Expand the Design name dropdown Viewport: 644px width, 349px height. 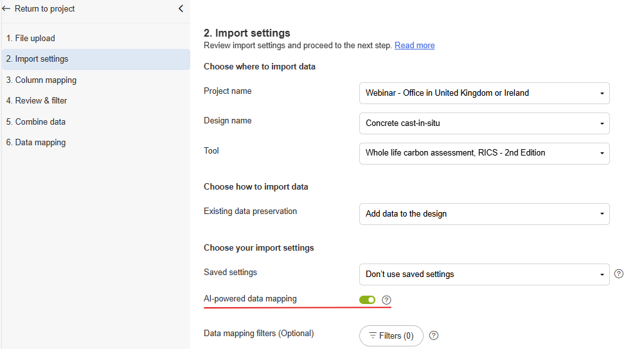pos(484,123)
